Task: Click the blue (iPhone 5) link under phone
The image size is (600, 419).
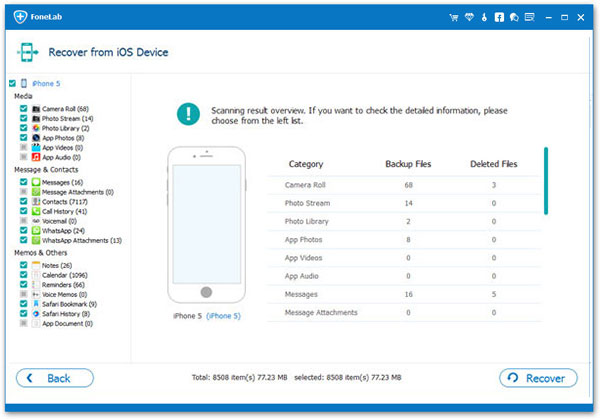Action: tap(223, 316)
